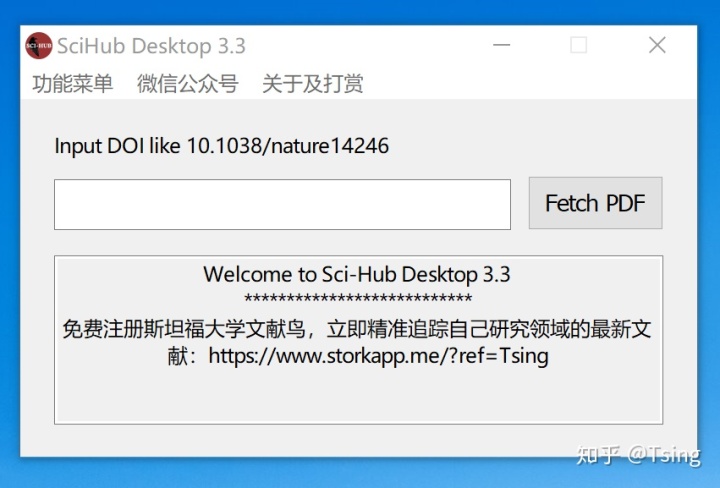This screenshot has width=720, height=488.
Task: Click empty space in the message box
Action: click(x=358, y=397)
